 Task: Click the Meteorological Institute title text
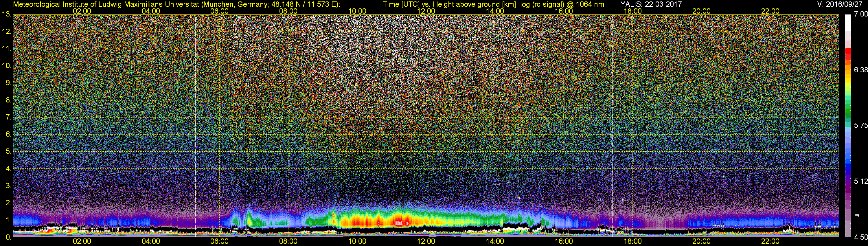[176, 4]
